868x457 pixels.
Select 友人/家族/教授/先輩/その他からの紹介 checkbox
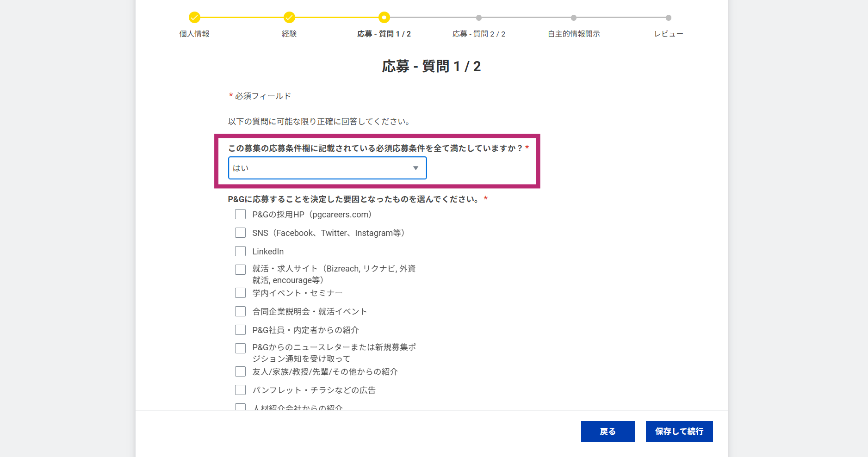tap(240, 371)
